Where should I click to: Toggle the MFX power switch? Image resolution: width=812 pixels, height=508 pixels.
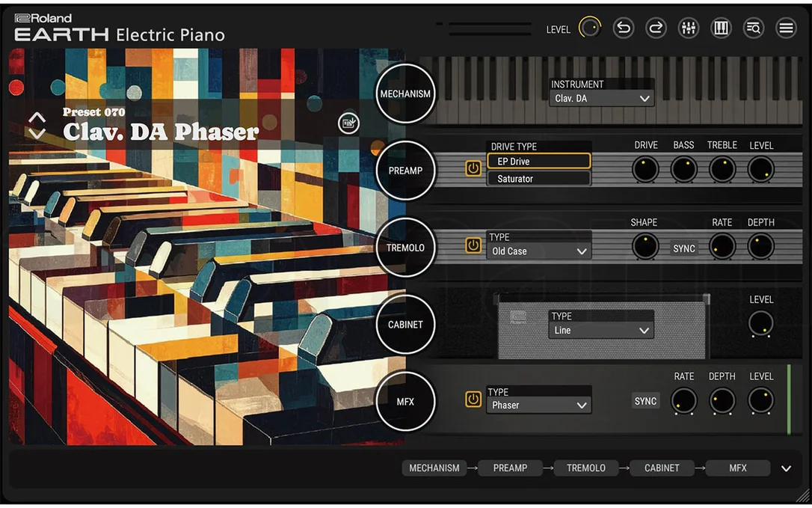click(473, 400)
